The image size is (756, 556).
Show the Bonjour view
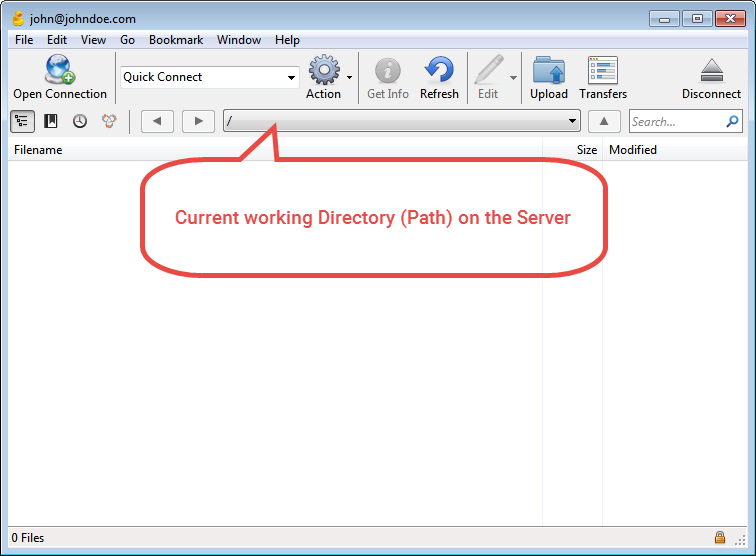(x=109, y=121)
